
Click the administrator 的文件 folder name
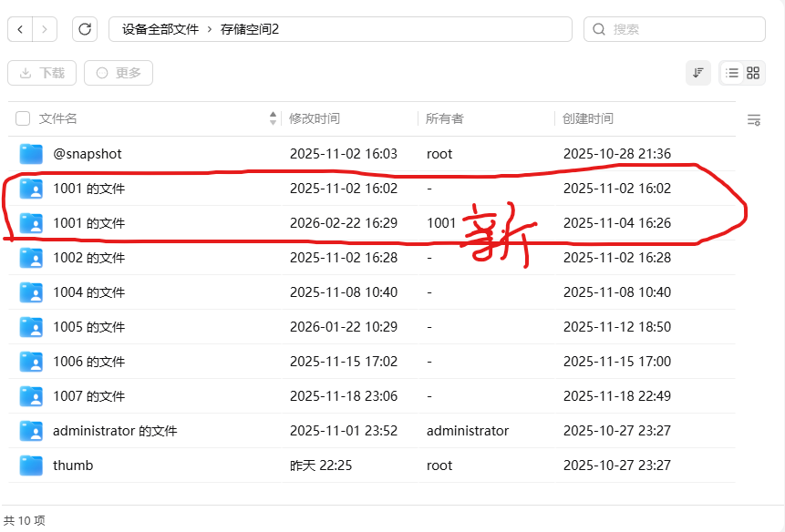click(x=115, y=431)
